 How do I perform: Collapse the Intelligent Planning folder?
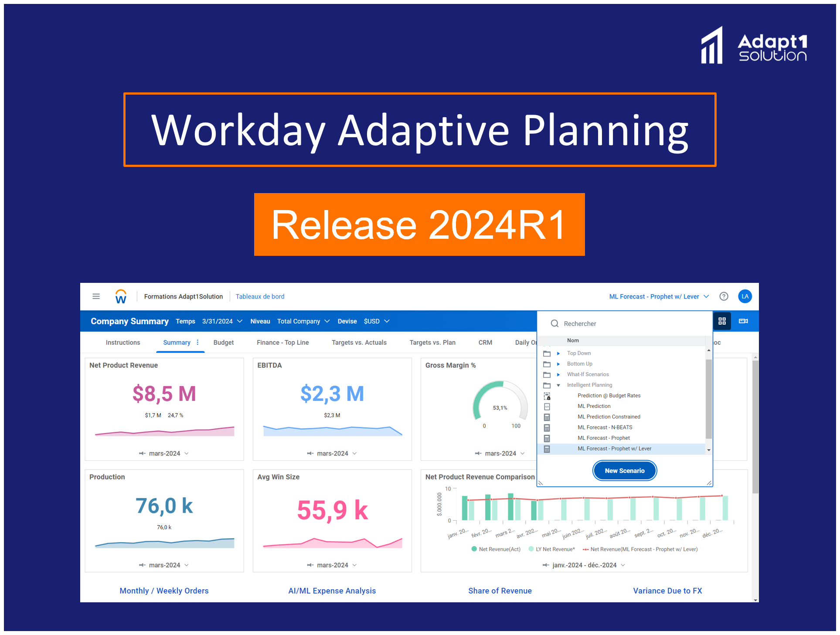pyautogui.click(x=558, y=385)
